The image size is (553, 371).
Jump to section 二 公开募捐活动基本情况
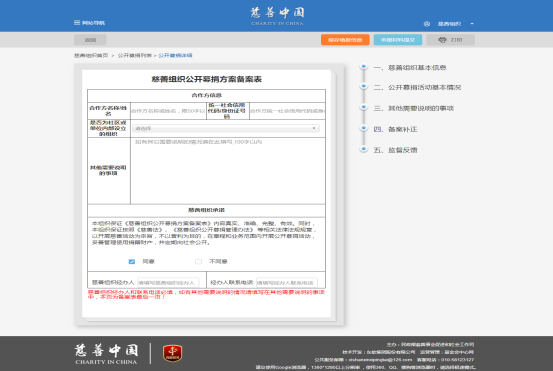tap(417, 87)
